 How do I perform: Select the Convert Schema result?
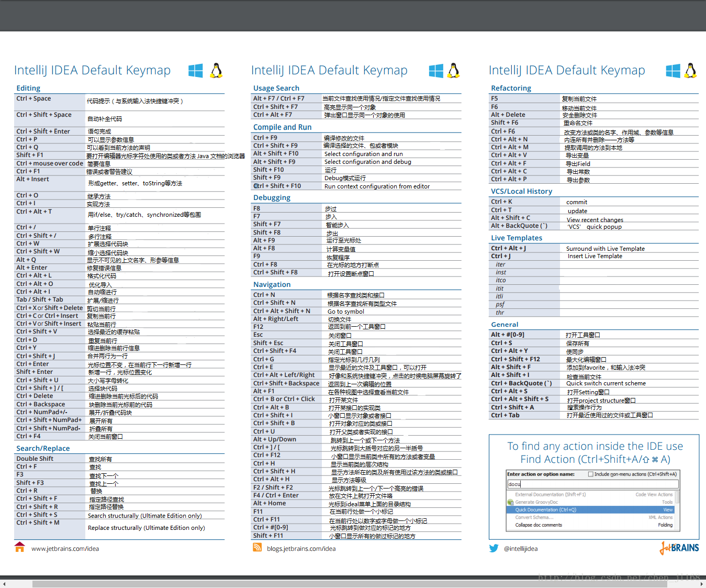[x=590, y=517]
